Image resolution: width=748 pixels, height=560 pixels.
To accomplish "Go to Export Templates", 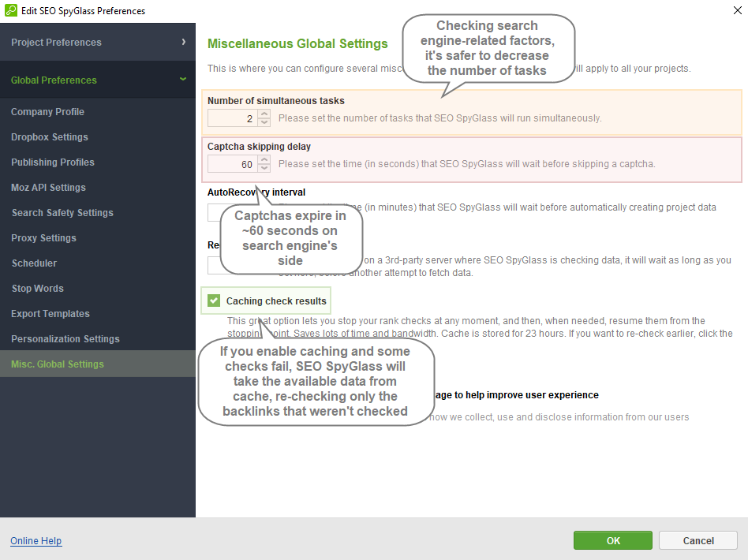I will tap(50, 314).
